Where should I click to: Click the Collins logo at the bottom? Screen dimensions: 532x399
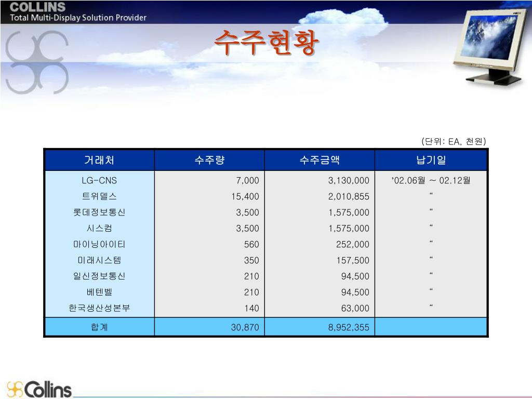(x=39, y=389)
